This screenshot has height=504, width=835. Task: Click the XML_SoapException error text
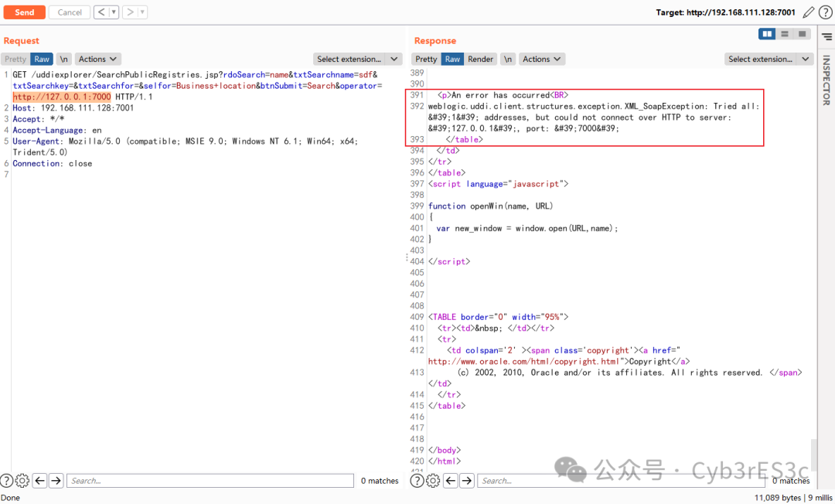(x=594, y=117)
